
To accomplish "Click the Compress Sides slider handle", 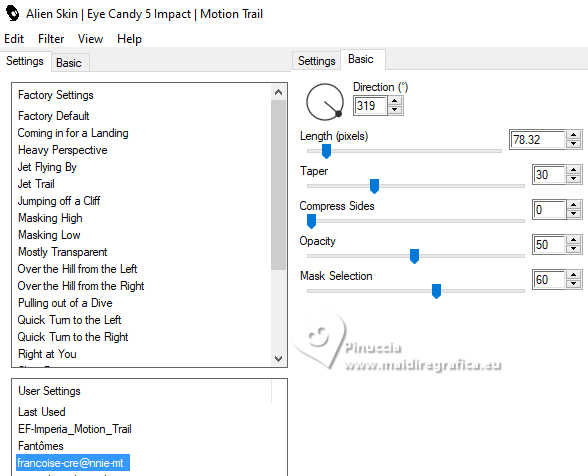I will [x=311, y=221].
